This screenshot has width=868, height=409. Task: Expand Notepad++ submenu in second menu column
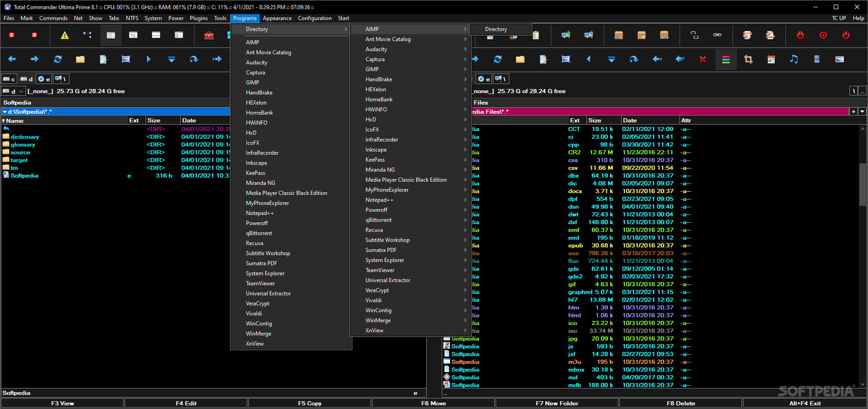(x=410, y=200)
